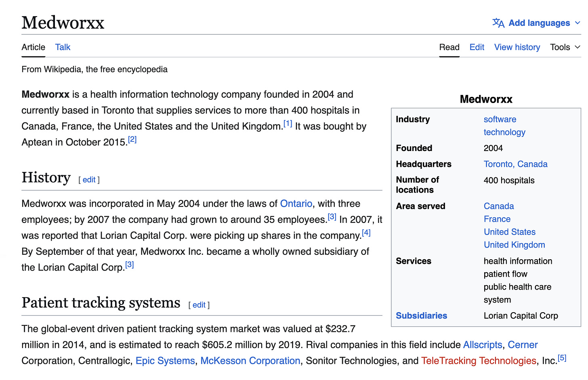Viewport: 588px width, 380px height.
Task: Click red TeleTracking Technologies link
Action: (479, 361)
